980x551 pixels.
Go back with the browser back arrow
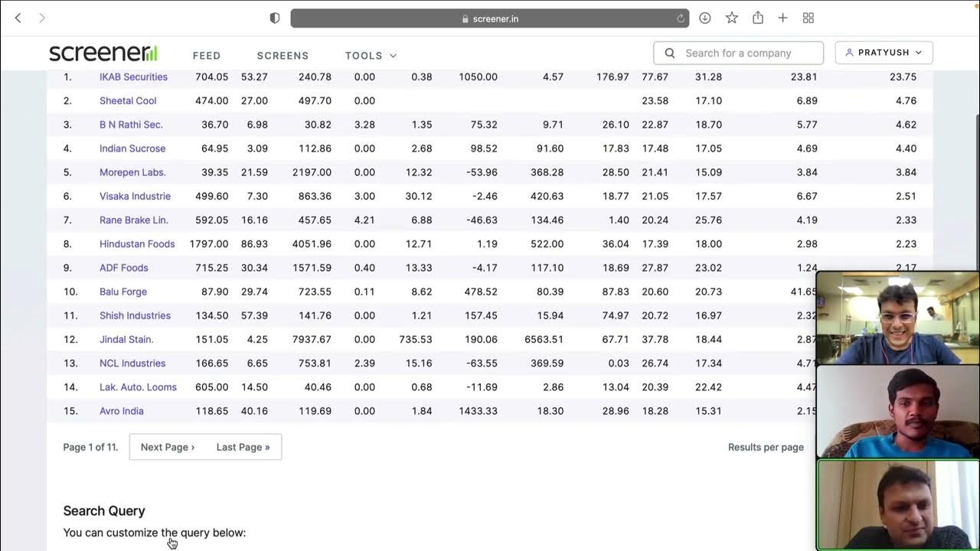(x=18, y=18)
